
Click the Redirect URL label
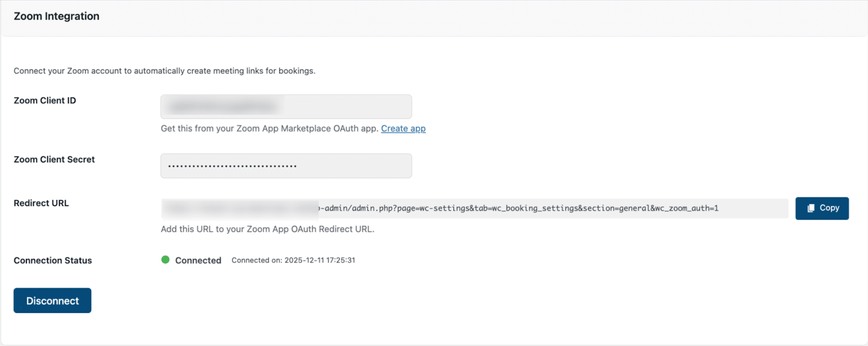pyautogui.click(x=41, y=203)
